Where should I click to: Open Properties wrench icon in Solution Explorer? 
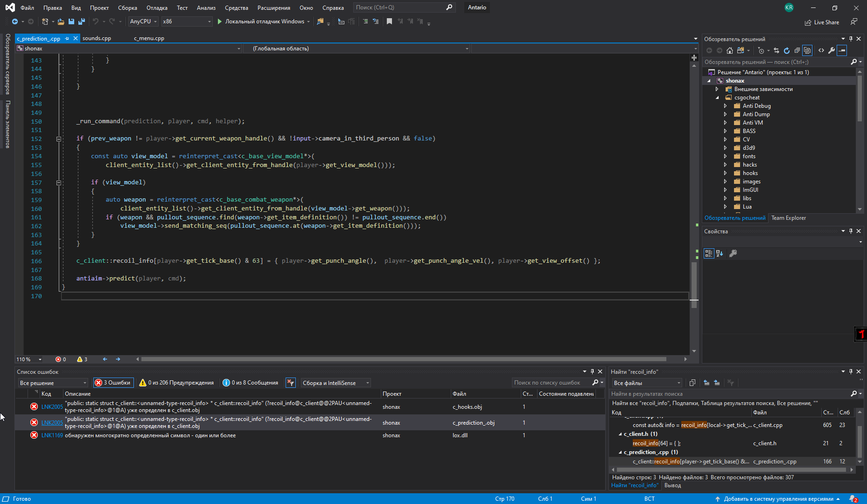tap(832, 50)
